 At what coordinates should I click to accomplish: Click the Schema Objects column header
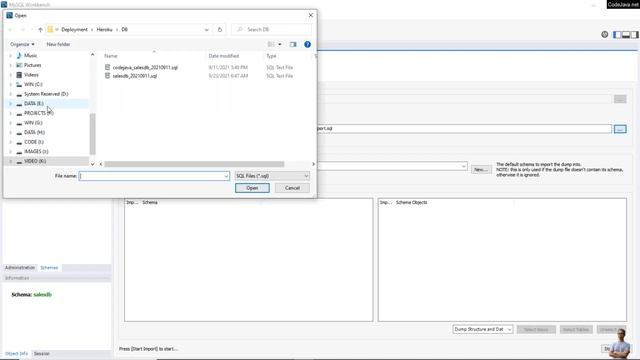pyautogui.click(x=411, y=202)
